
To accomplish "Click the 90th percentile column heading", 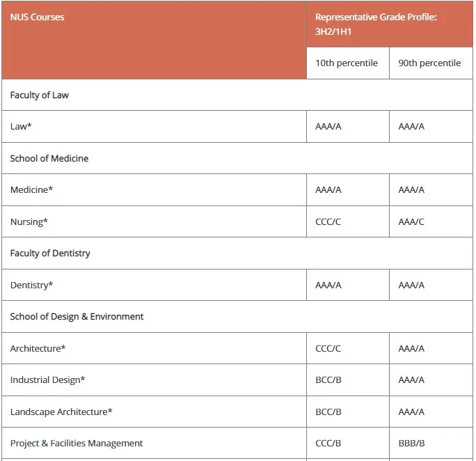I will click(431, 63).
